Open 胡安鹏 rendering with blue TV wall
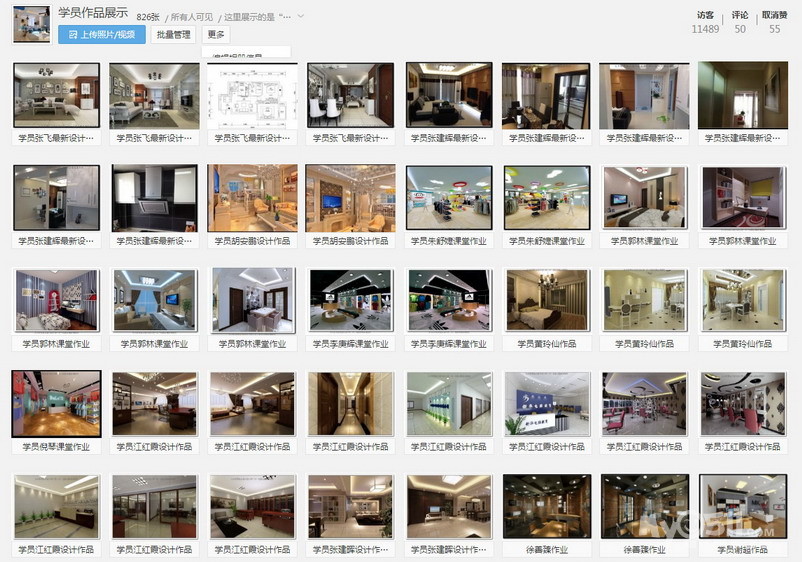Viewport: 802px width, 562px height. pos(350,198)
